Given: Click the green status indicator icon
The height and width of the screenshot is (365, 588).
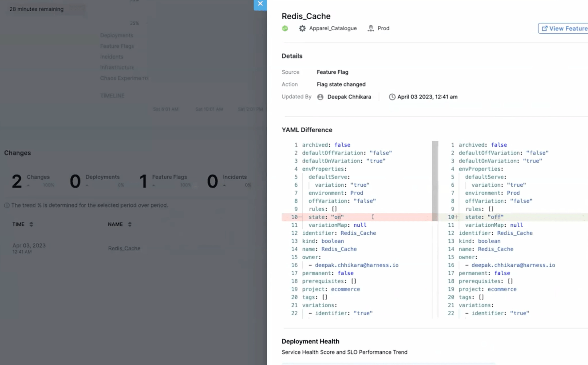Looking at the screenshot, I should pyautogui.click(x=285, y=28).
